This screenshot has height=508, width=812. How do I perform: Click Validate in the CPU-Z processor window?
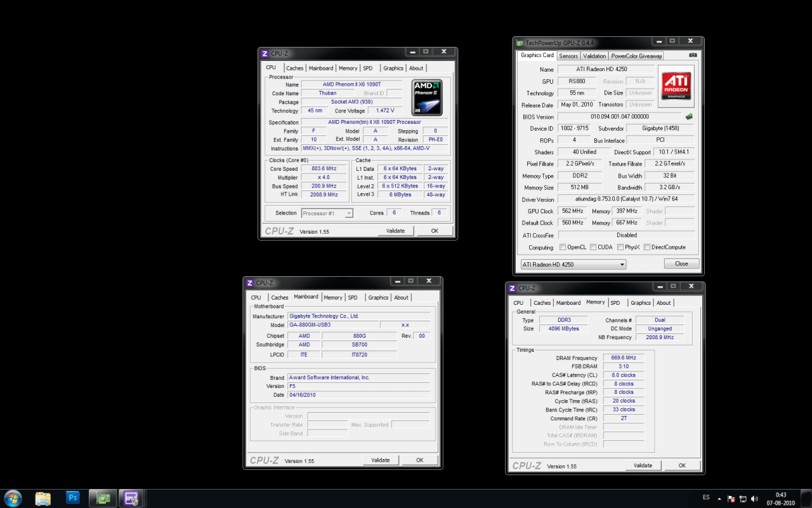[x=395, y=231]
